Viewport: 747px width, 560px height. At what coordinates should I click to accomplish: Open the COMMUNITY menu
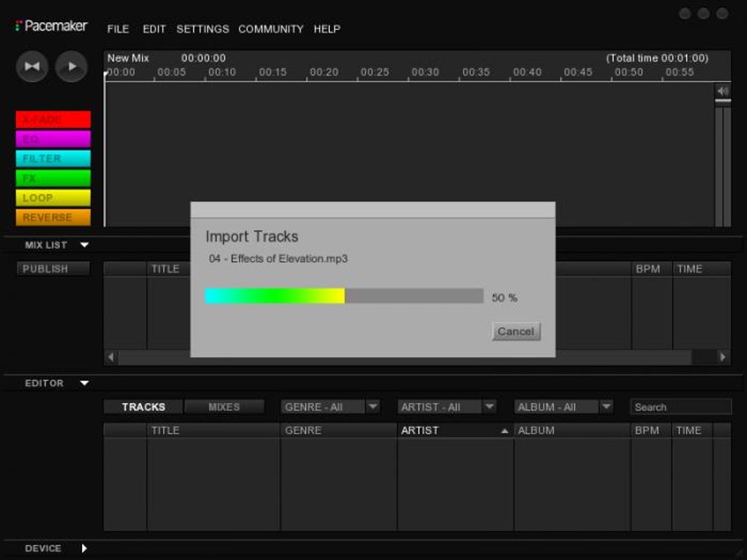pyautogui.click(x=270, y=29)
